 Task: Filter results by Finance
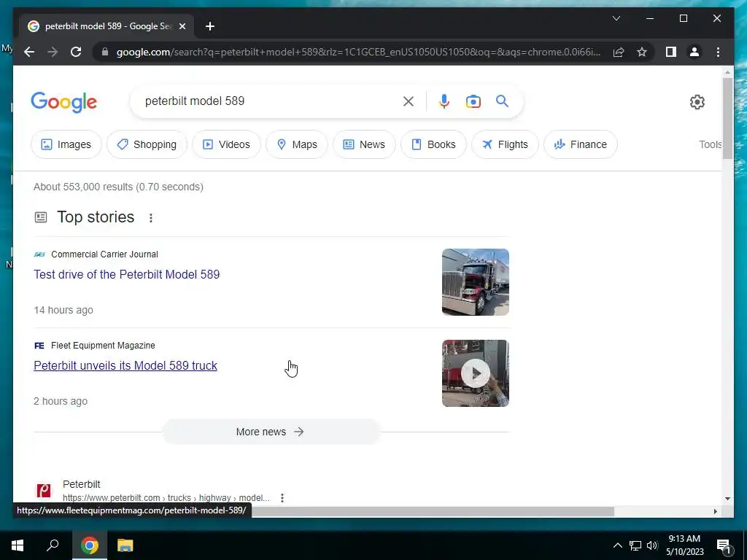point(581,144)
